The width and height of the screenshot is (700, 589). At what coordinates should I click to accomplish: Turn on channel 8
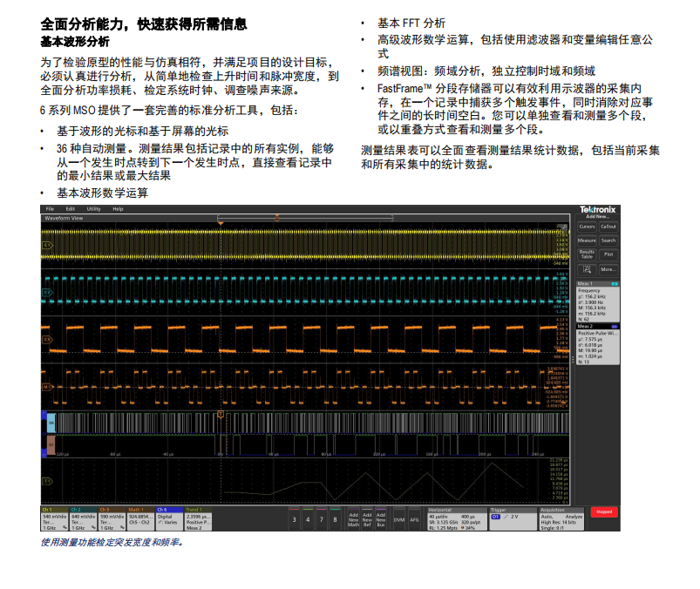click(x=335, y=519)
